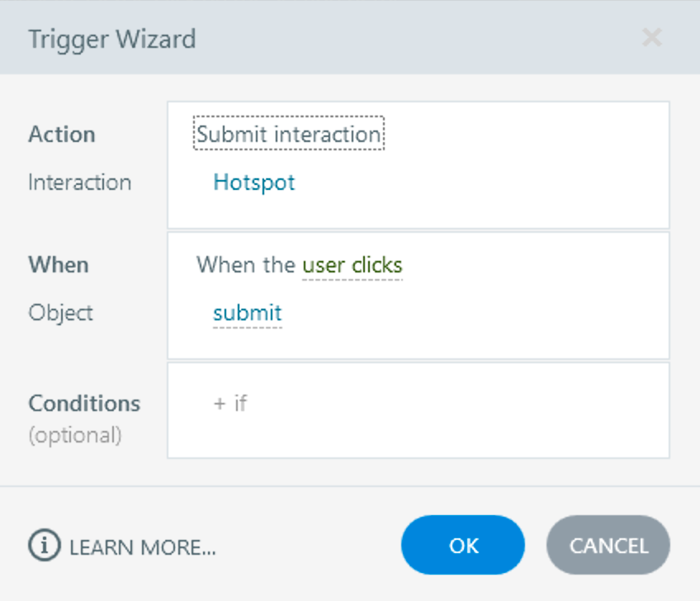Open the 'user clicks' event dropdown
Viewport: 700px width, 601px height.
352,266
